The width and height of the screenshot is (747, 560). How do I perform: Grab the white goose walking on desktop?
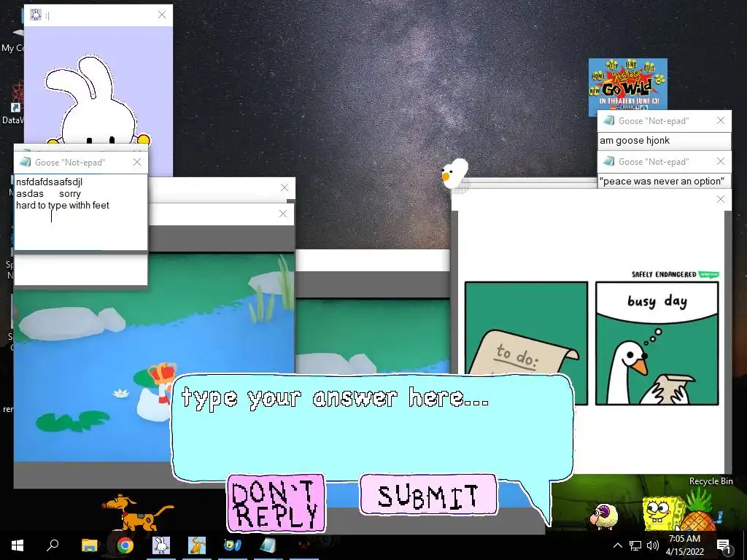click(455, 175)
